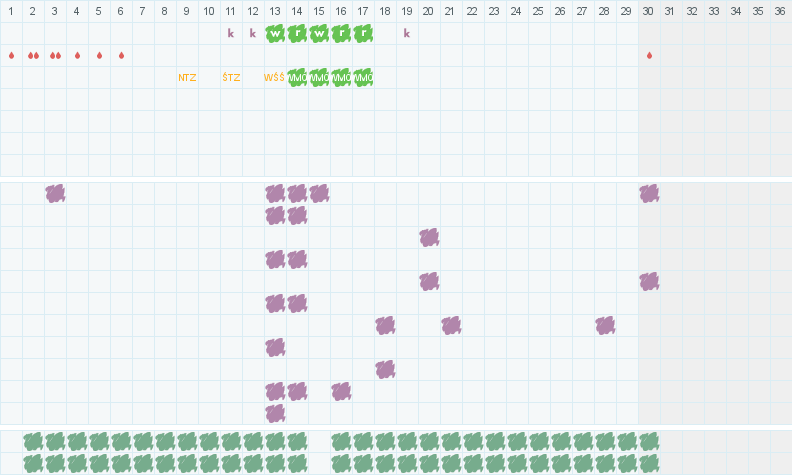
Task: Click the single blood drop on day 1
Action: coord(11,55)
